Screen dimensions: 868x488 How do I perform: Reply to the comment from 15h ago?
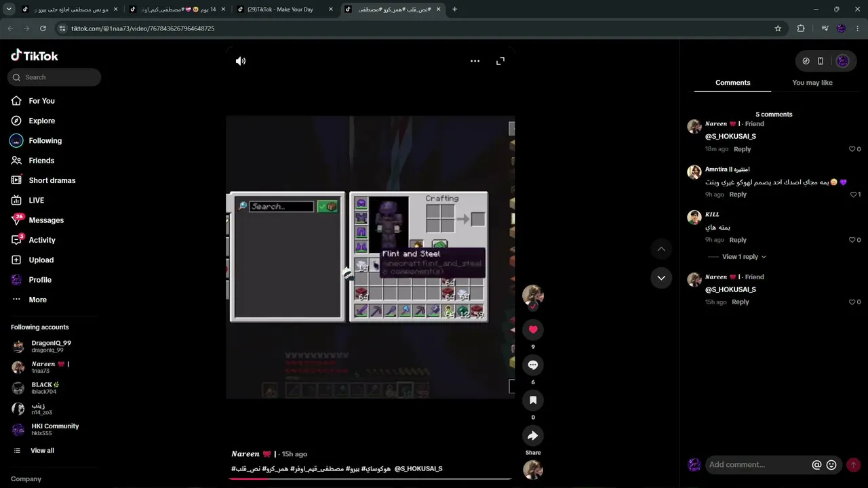pos(740,302)
